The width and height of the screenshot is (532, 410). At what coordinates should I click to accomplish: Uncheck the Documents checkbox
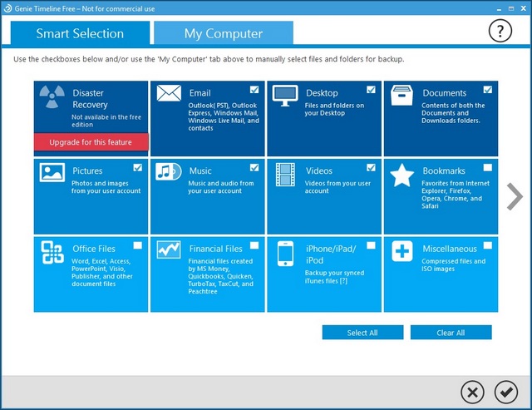488,90
